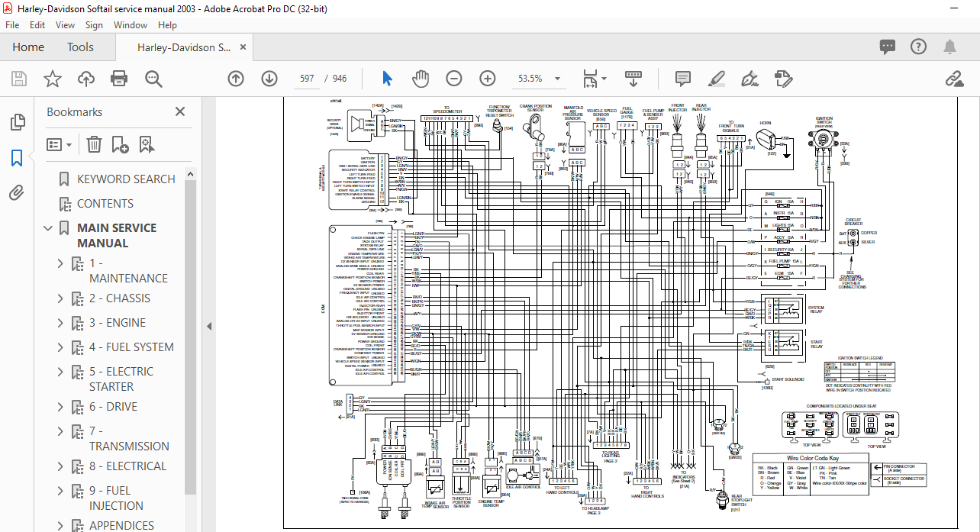Toggle the bookmarks panel icon
Screen dimensions: 980x532
pyautogui.click(x=17, y=158)
